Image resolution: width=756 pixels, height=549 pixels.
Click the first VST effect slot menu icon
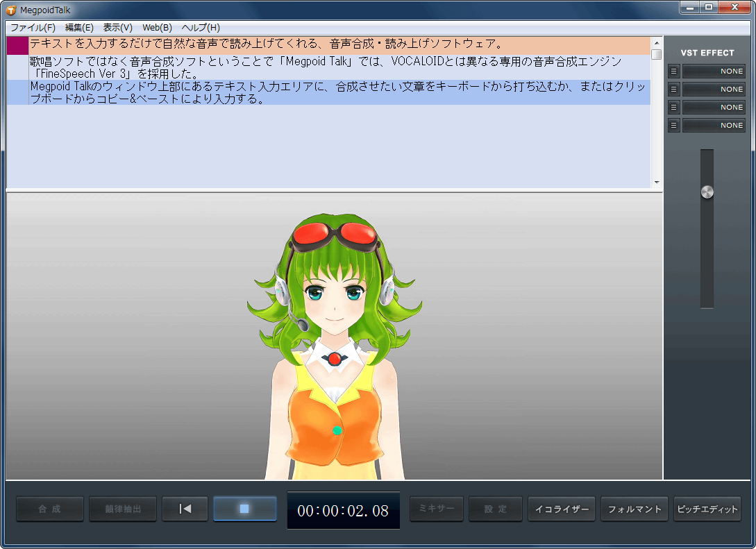[674, 71]
